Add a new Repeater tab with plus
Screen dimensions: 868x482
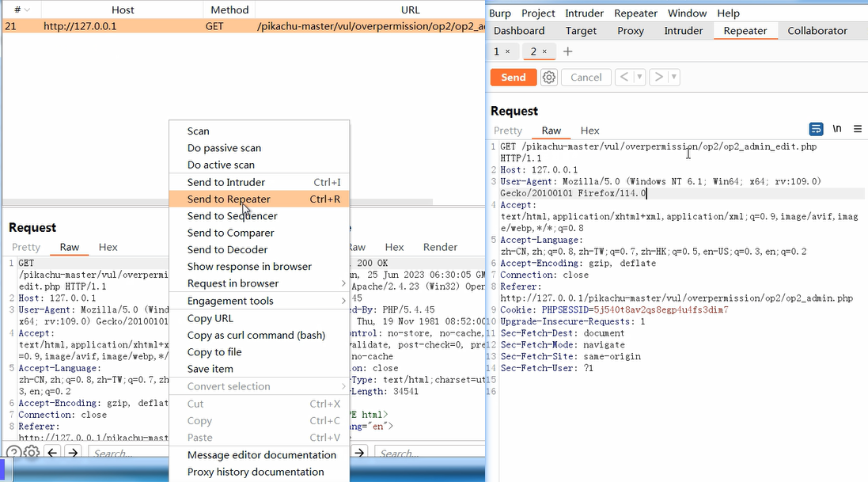click(x=567, y=51)
